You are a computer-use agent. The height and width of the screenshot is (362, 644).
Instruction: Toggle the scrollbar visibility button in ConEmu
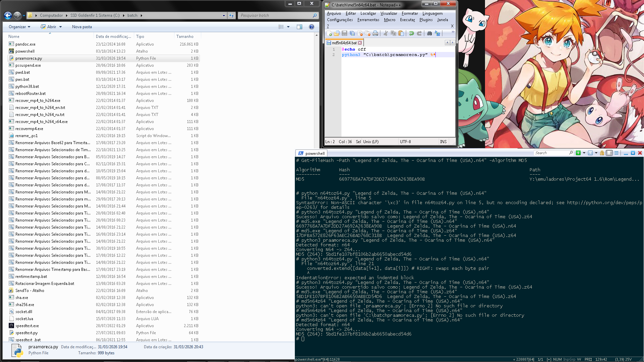pyautogui.click(x=609, y=153)
